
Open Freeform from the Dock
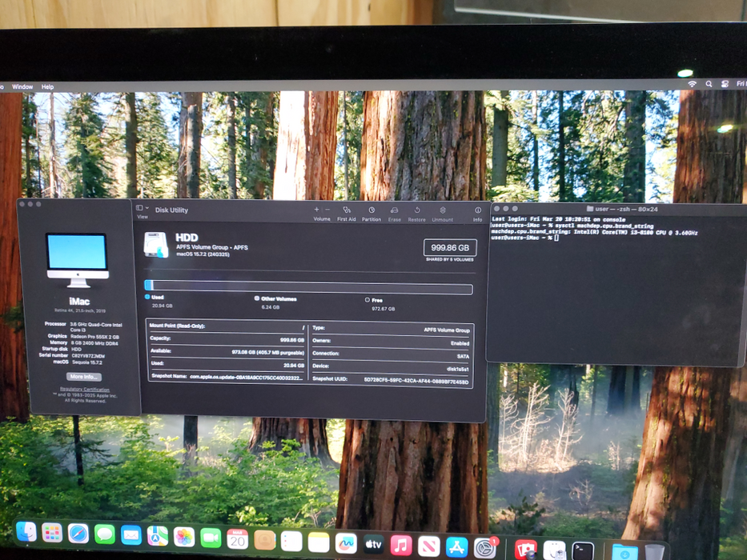346,543
